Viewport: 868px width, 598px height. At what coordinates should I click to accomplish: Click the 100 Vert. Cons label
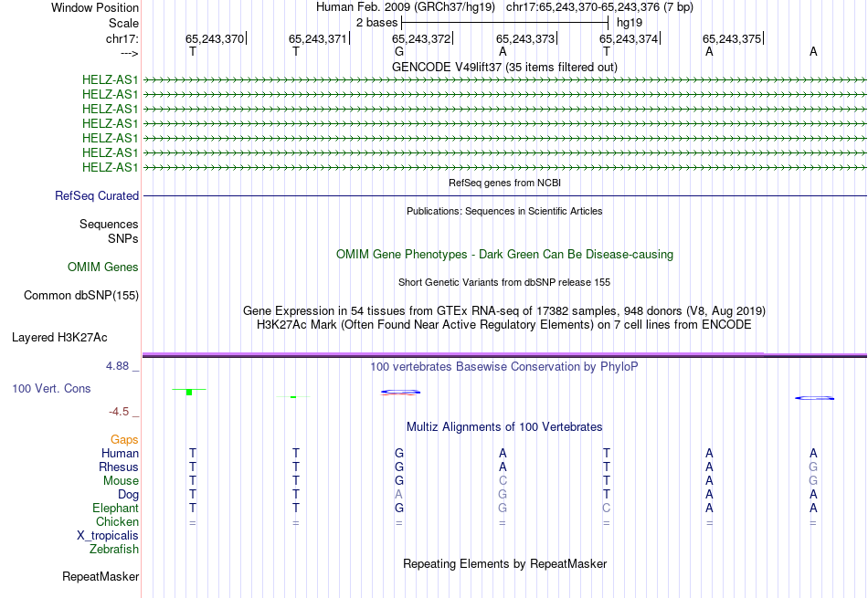[51, 389]
